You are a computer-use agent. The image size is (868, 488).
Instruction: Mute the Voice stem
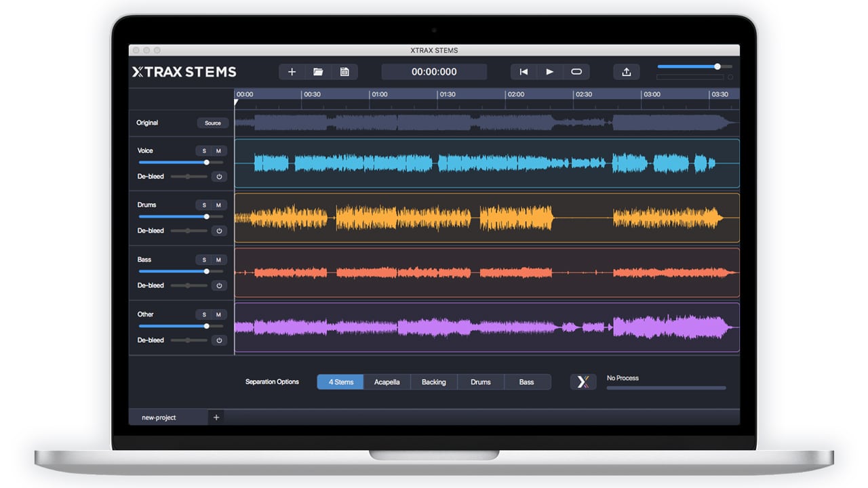click(218, 150)
